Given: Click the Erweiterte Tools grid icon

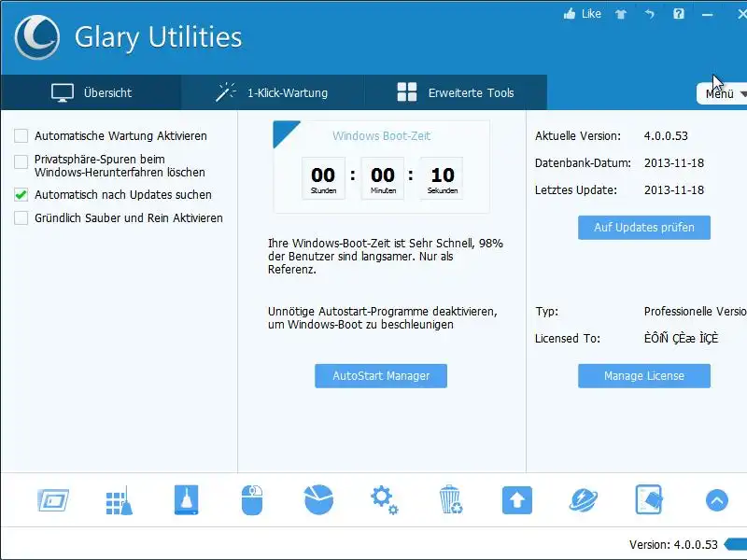Looking at the screenshot, I should coord(407,92).
